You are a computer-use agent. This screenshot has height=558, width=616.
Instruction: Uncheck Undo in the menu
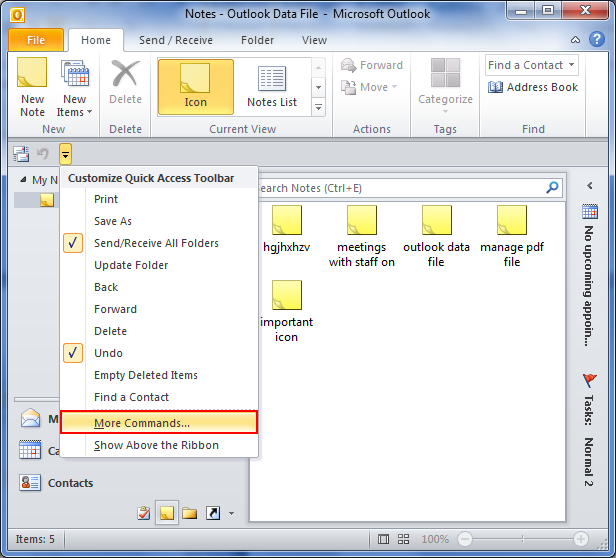click(x=159, y=353)
